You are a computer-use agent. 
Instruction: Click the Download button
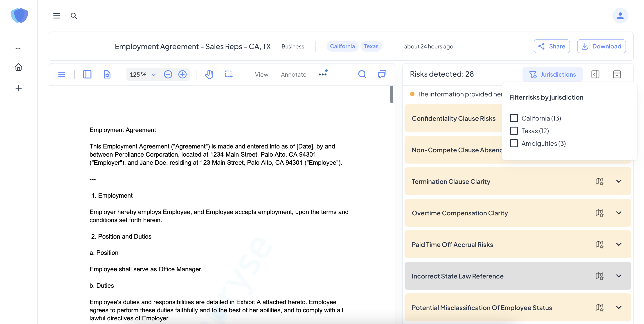(601, 46)
